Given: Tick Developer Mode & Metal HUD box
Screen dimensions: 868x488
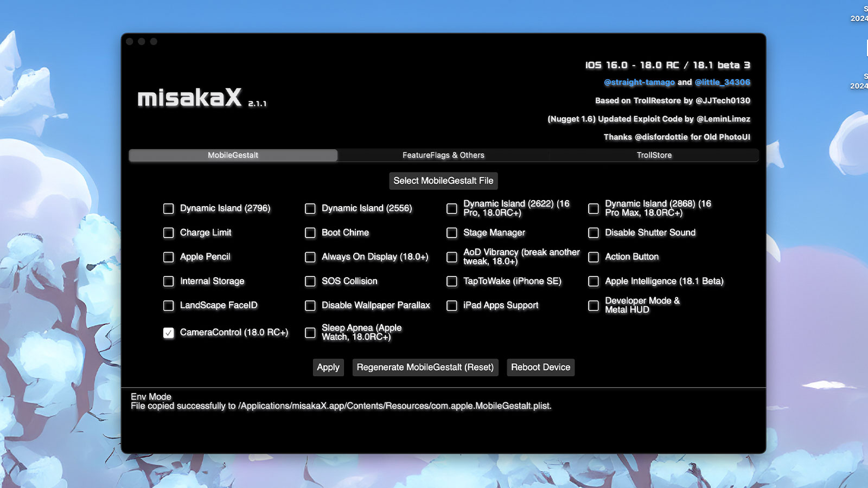Looking at the screenshot, I should click(593, 306).
